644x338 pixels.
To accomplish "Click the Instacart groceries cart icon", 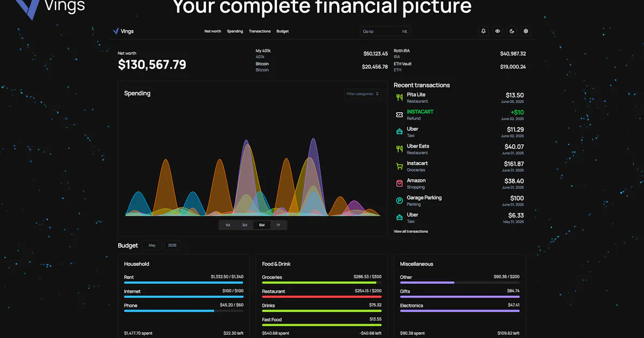I will (399, 166).
